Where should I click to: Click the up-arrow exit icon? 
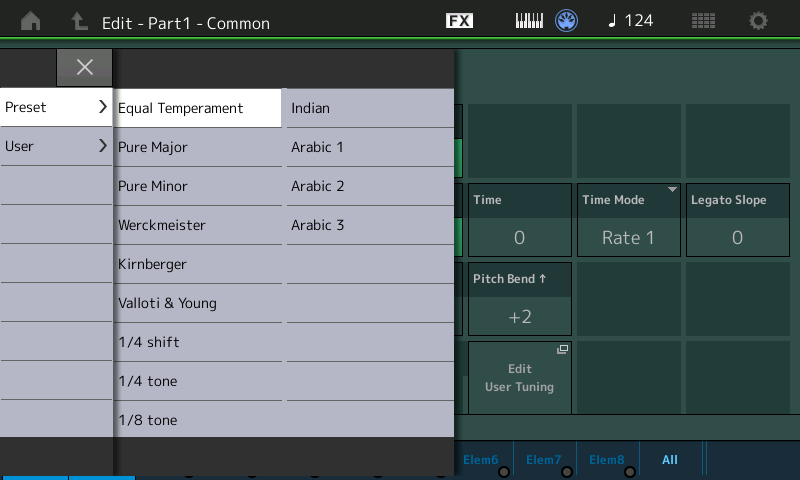(x=79, y=21)
